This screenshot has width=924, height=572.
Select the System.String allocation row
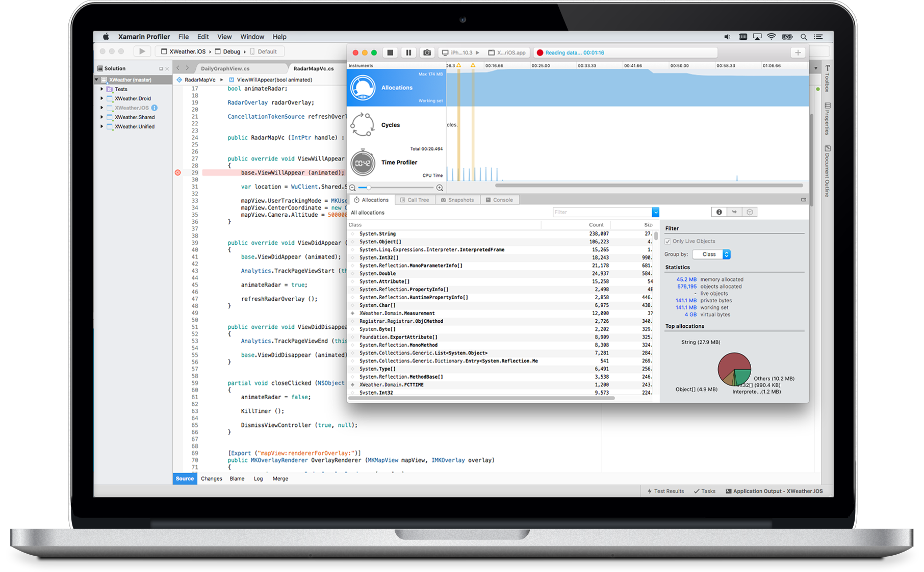point(501,234)
